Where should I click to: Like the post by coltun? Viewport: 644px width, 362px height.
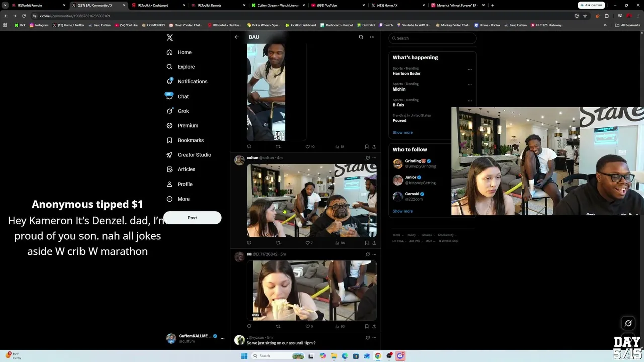[308, 243]
